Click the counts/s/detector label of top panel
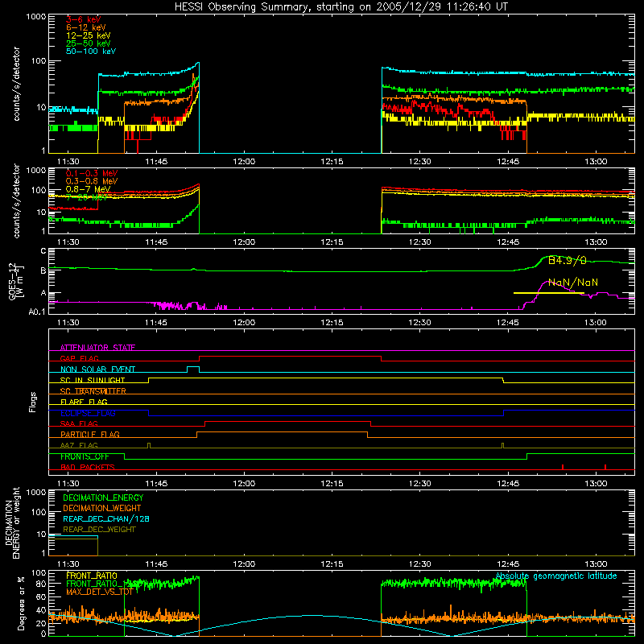The height and width of the screenshot is (644, 644). coord(16,84)
